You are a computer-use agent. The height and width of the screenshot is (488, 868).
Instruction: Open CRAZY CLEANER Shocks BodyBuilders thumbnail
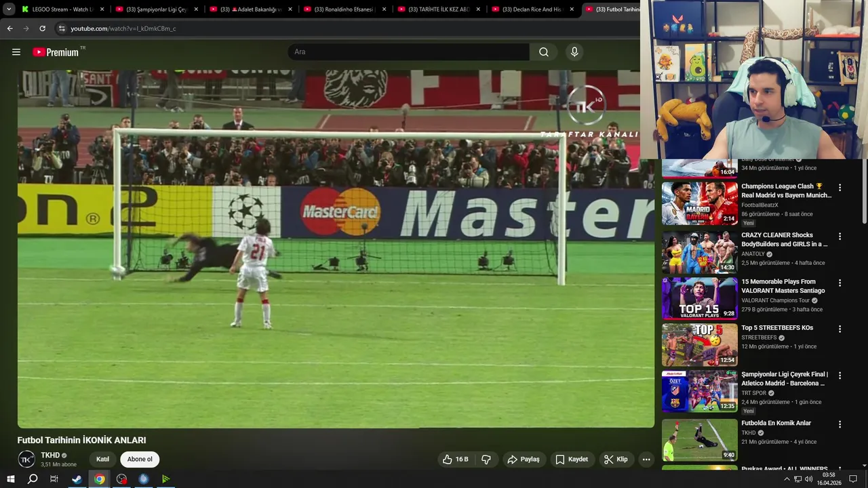point(700,252)
